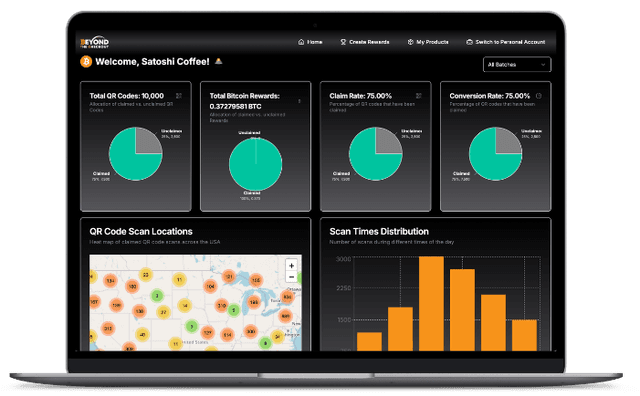
Task: Click the shortest leftmost orange bar
Action: tap(369, 341)
